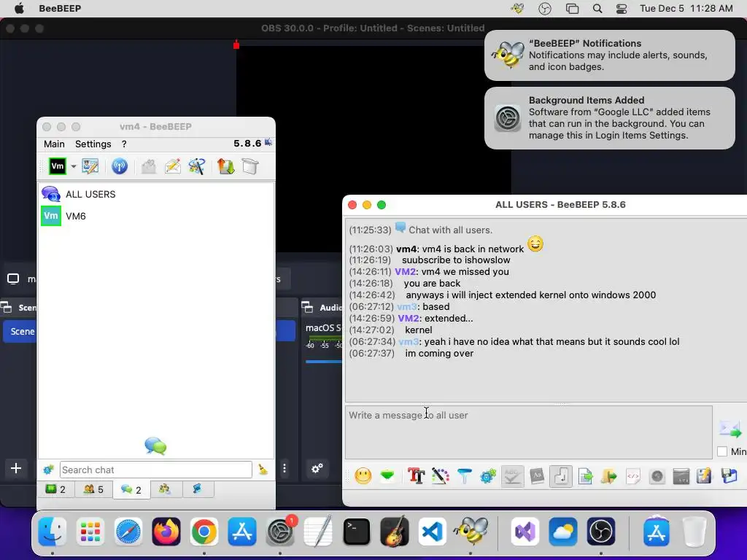Click into the Search chat field

point(156,470)
